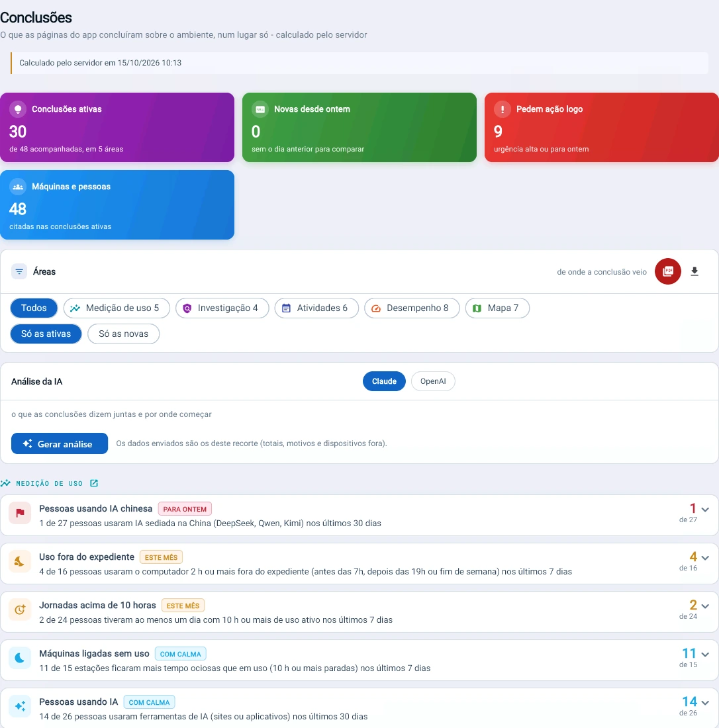719x728 pixels.
Task: Click the red PDF export icon
Action: pos(667,271)
